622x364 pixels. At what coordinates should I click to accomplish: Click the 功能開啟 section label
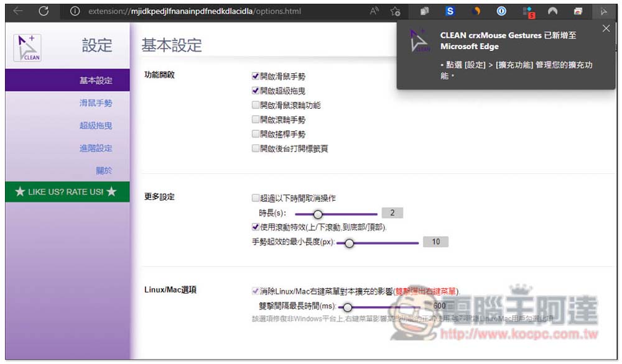(x=159, y=75)
